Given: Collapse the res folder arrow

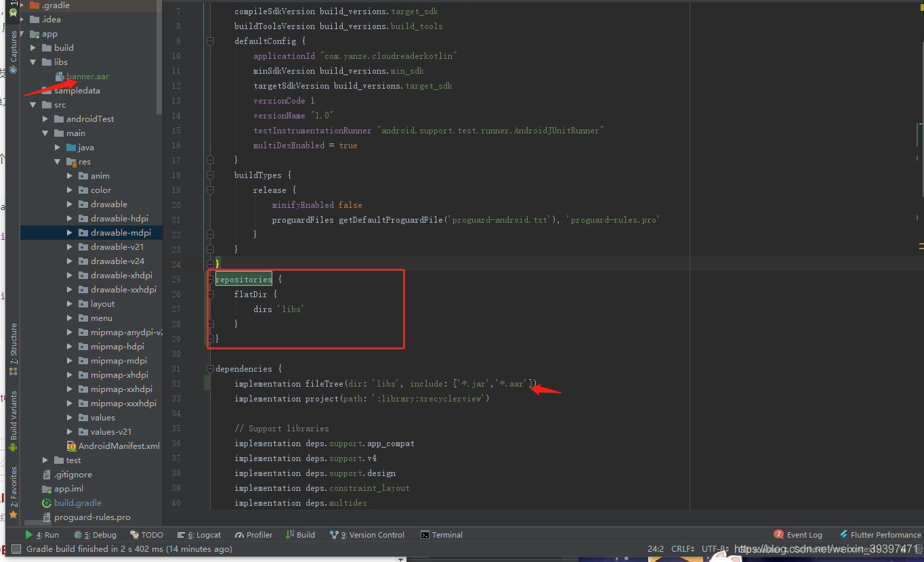Looking at the screenshot, I should (58, 162).
